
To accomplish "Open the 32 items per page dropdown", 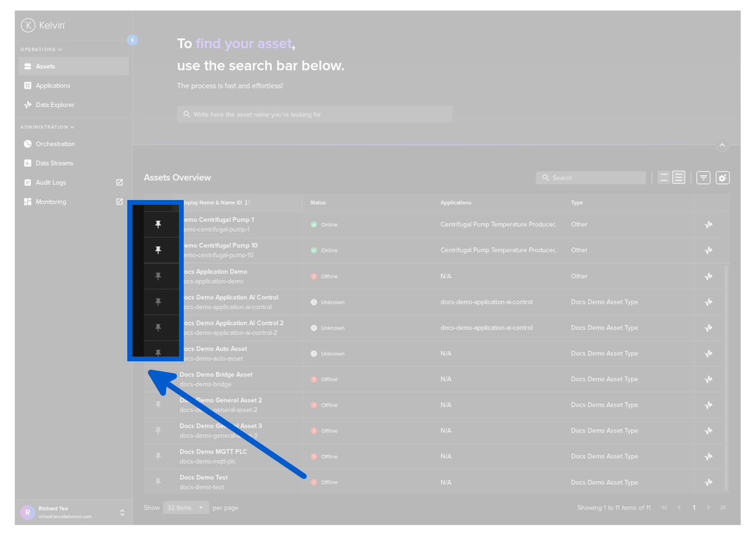I will (186, 508).
